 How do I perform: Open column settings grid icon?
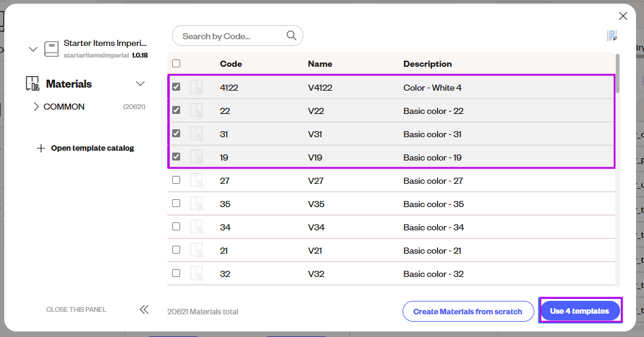point(612,36)
